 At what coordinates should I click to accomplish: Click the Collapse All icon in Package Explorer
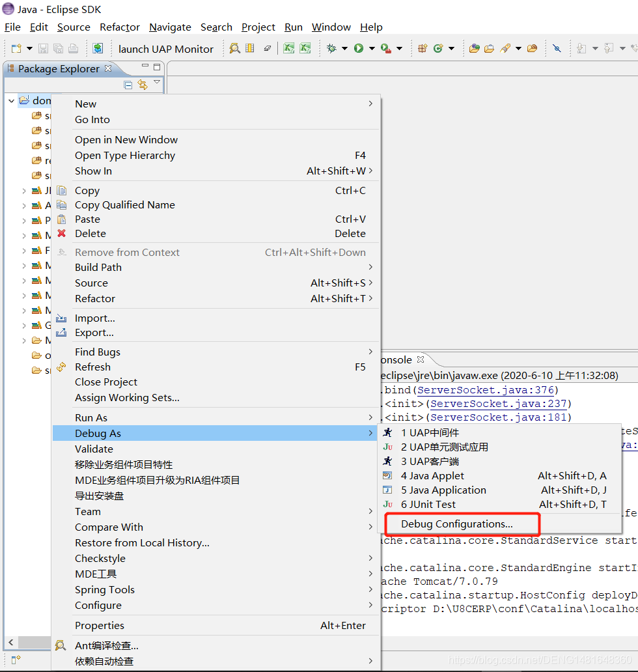[128, 85]
